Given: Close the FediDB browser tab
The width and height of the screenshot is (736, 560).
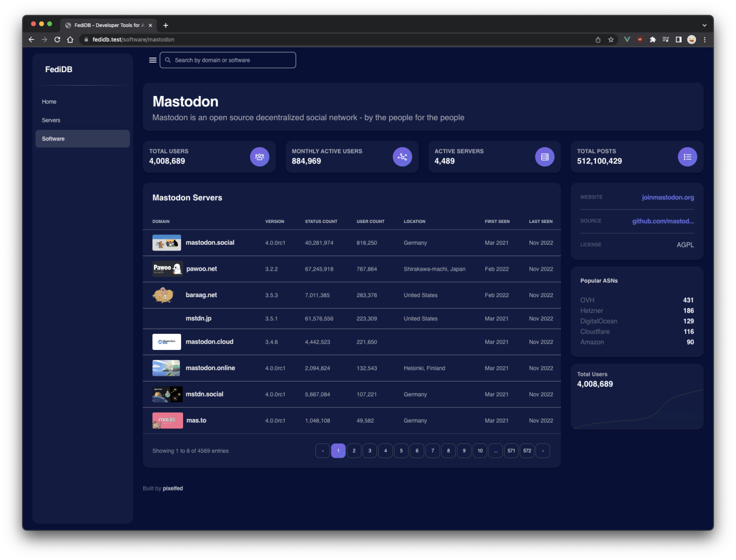Looking at the screenshot, I should coord(150,25).
